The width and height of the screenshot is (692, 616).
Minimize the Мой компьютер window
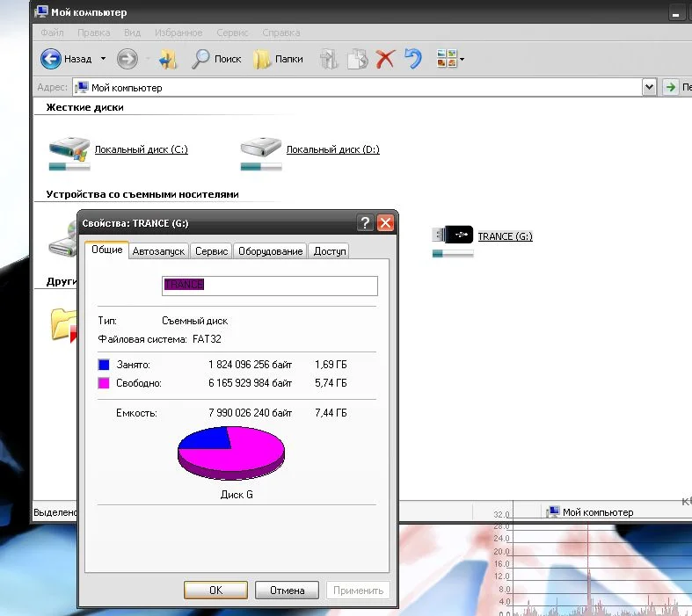tap(675, 13)
